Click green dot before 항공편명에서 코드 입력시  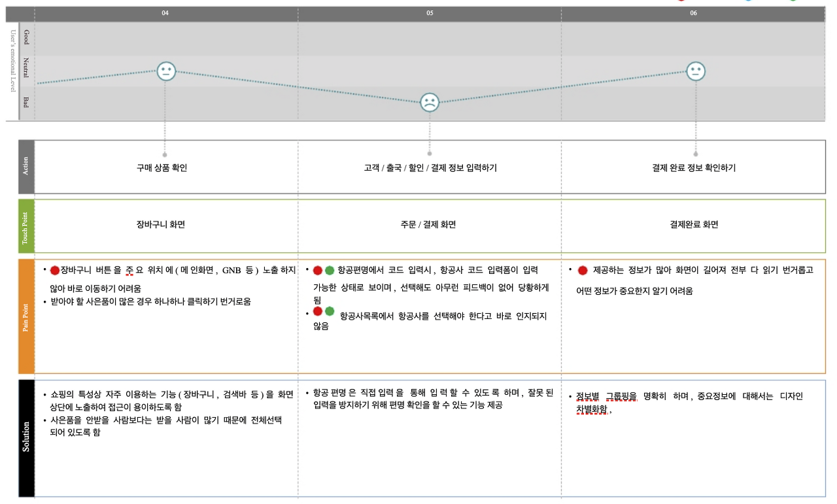(330, 270)
